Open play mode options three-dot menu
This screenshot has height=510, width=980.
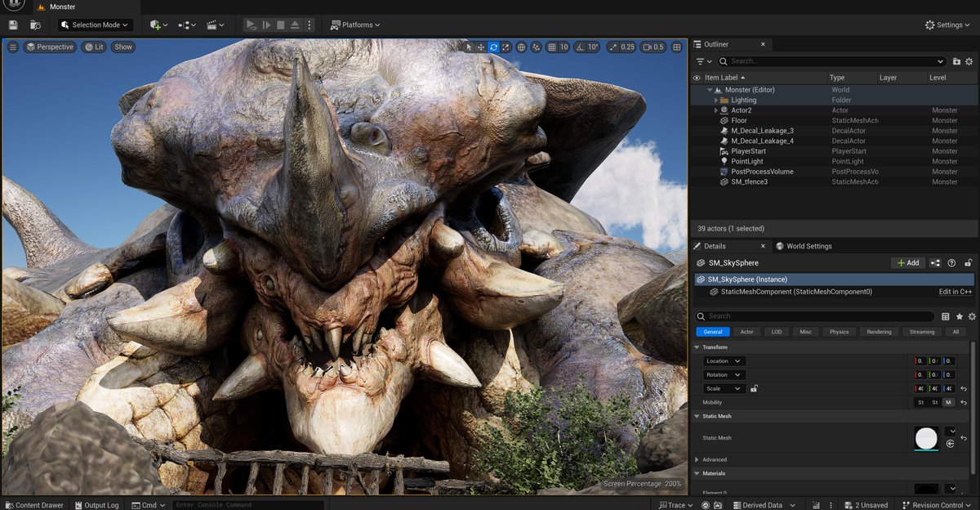(311, 25)
